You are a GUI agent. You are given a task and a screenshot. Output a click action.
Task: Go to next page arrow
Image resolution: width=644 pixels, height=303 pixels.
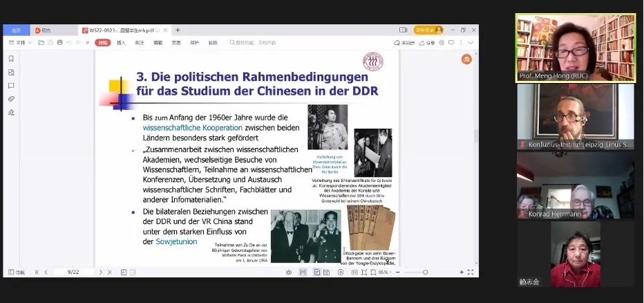pyautogui.click(x=101, y=272)
